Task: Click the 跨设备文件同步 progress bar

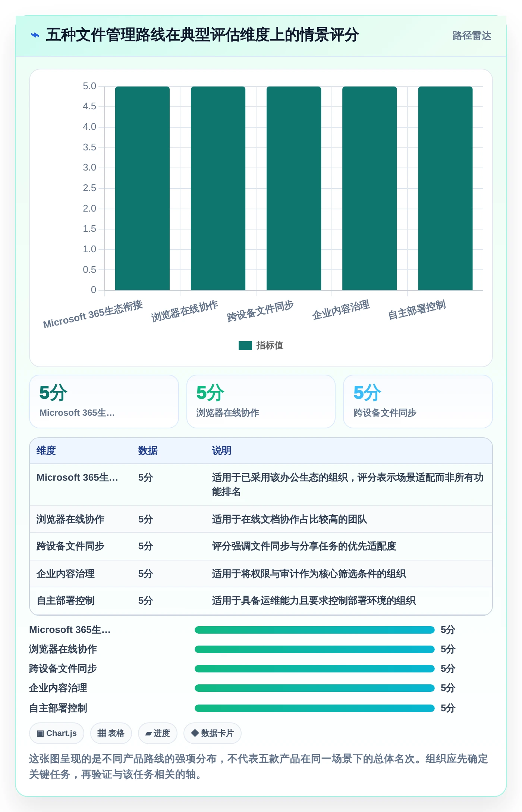Action: 315,669
